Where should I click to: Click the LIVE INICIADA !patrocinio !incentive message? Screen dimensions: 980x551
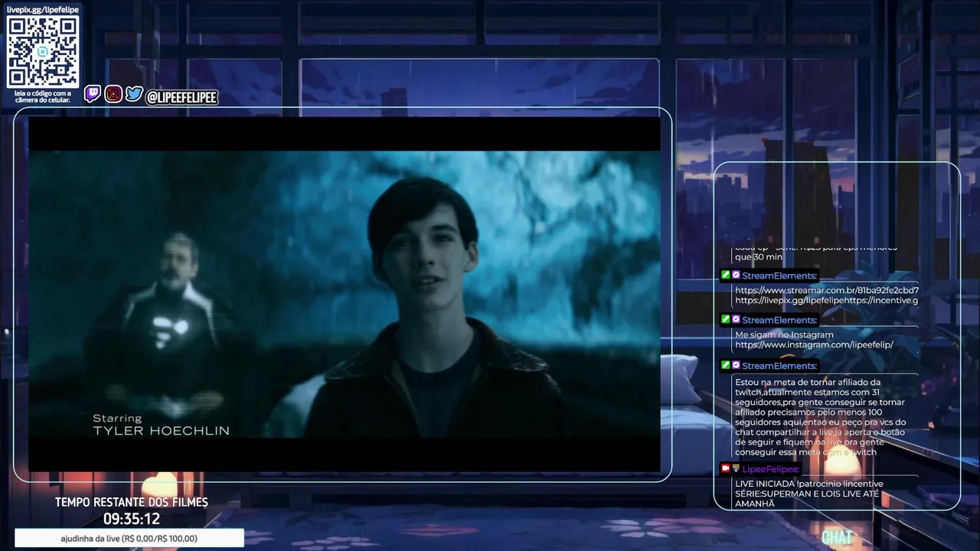[x=809, y=494]
